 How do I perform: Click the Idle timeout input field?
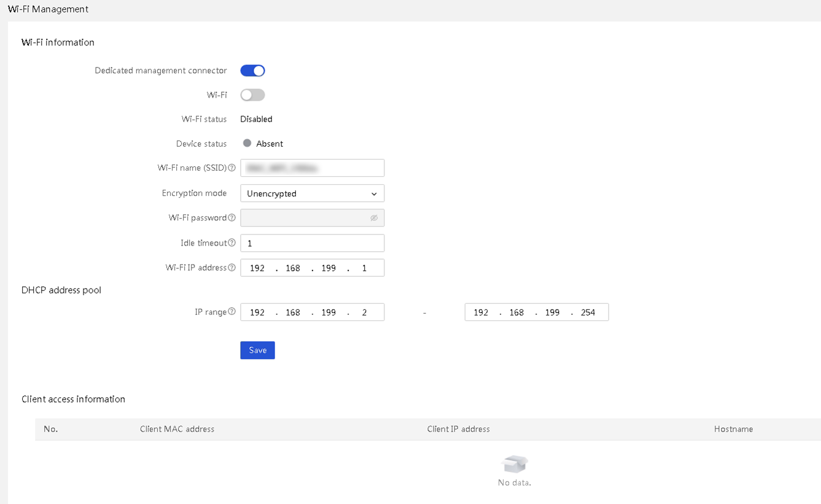(x=312, y=243)
